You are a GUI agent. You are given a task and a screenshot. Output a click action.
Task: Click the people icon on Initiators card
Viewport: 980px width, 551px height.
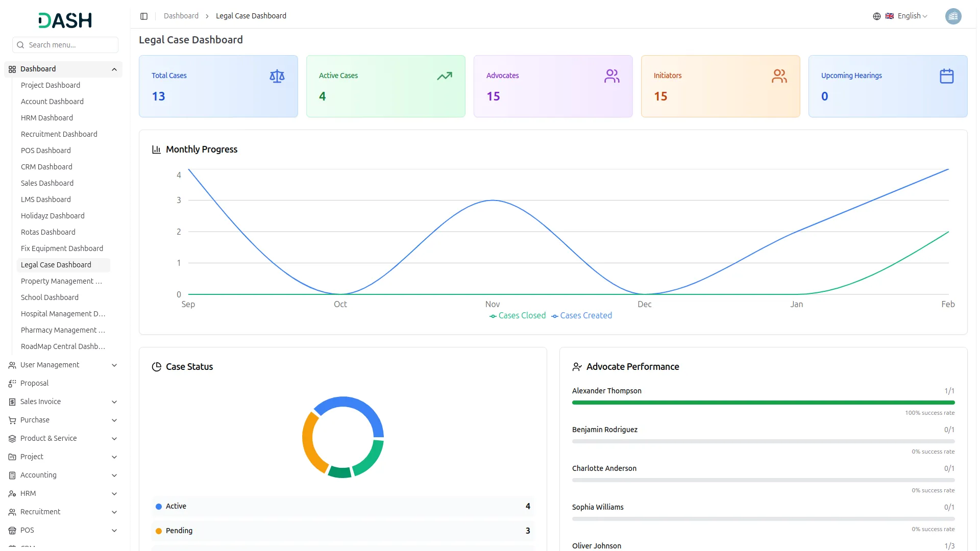(779, 77)
